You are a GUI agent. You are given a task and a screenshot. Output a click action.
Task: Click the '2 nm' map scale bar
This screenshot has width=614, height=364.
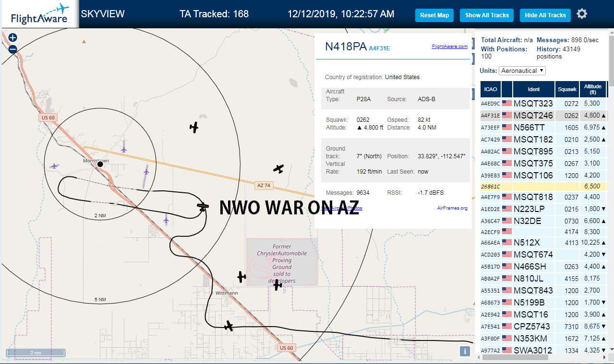pyautogui.click(x=36, y=353)
